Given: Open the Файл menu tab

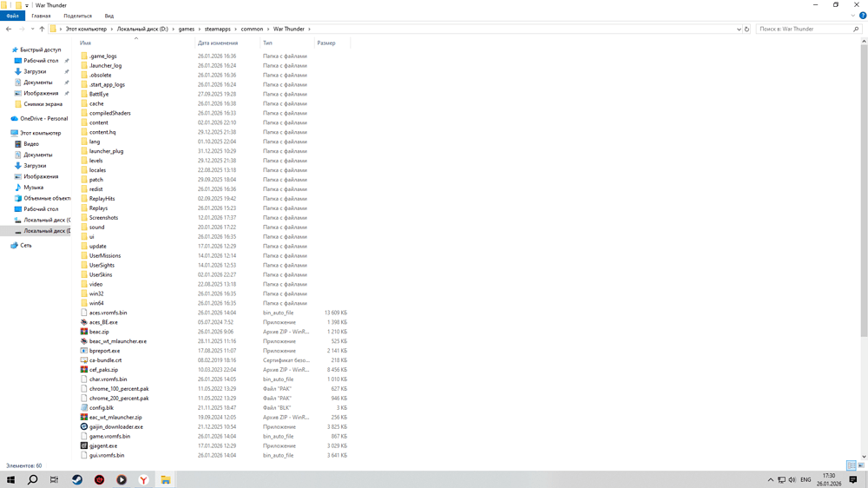Looking at the screenshot, I should (x=12, y=16).
